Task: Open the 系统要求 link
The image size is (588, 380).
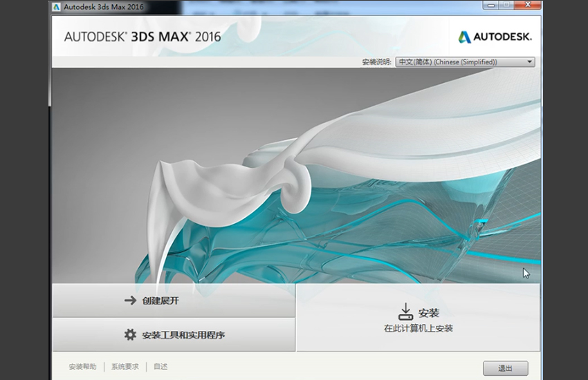Action: tap(125, 367)
